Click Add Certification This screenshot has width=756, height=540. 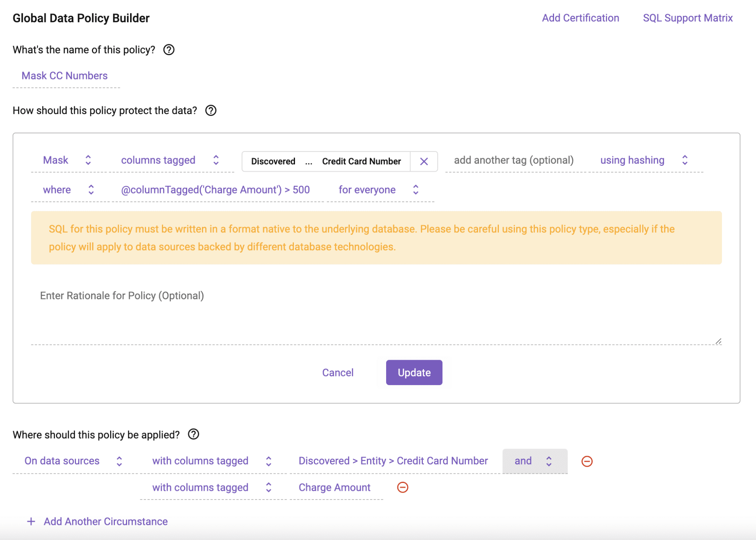point(580,17)
